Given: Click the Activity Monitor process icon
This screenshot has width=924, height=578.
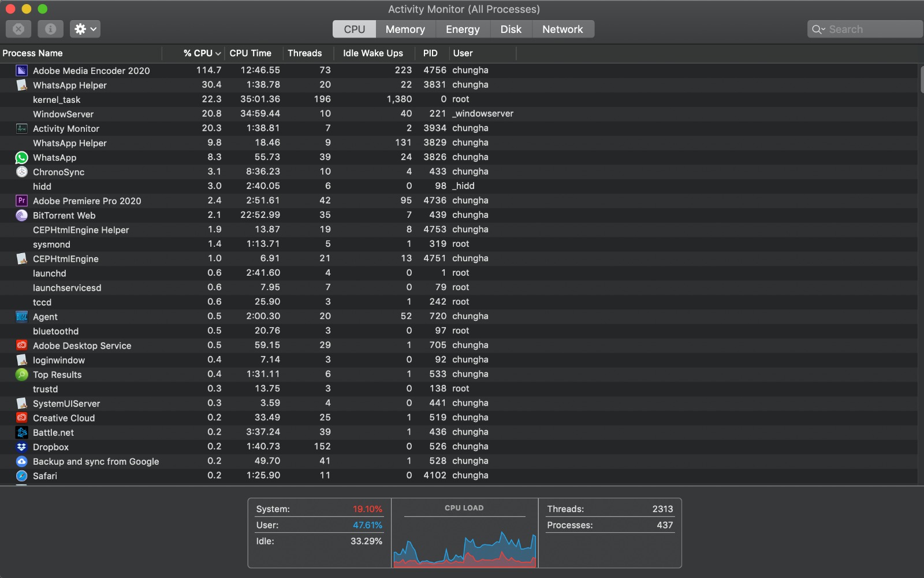Looking at the screenshot, I should (21, 128).
